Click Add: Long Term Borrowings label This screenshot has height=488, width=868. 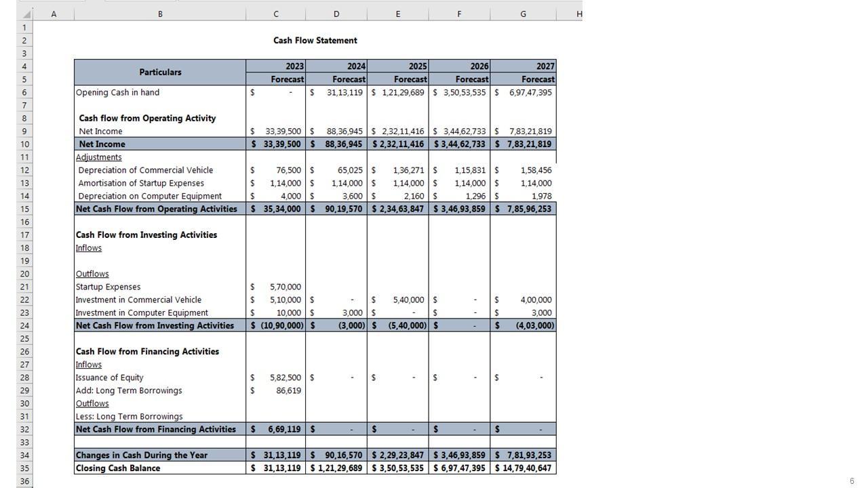(129, 391)
